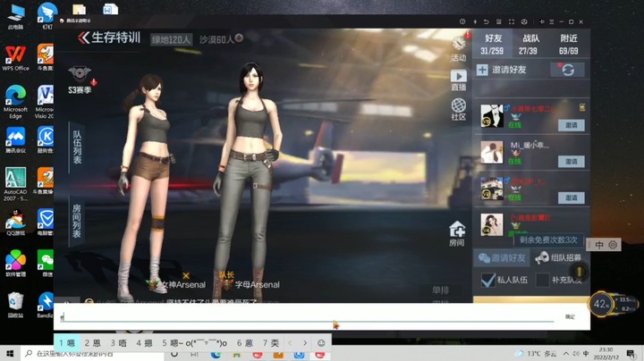Show hidden tray icons chevron
Image resolution: width=644 pixels, height=361 pixels.
(x=566, y=354)
